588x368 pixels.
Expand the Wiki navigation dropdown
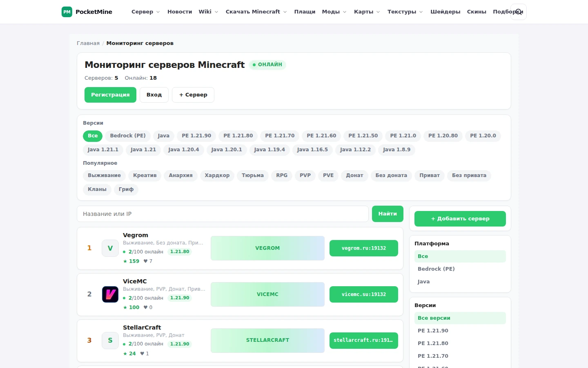pos(209,12)
